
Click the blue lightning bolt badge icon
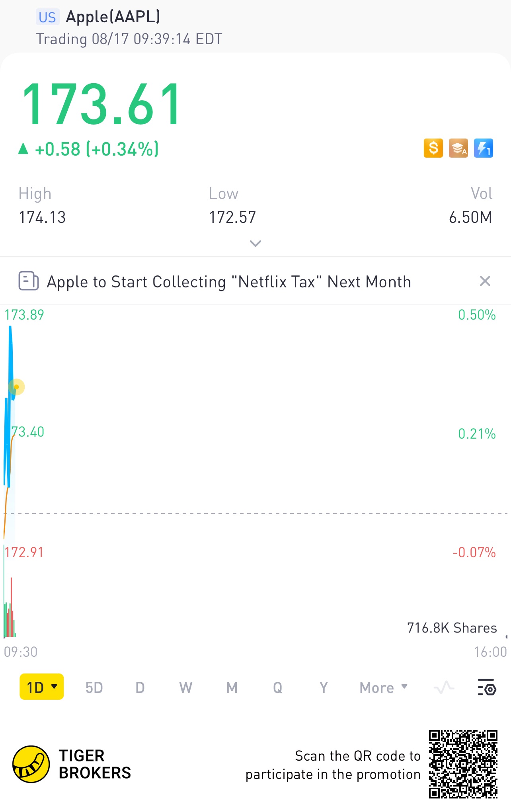tap(484, 148)
